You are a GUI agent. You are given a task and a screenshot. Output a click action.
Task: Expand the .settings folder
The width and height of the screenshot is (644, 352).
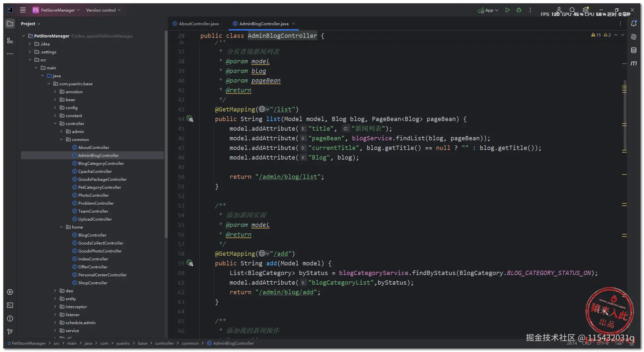point(30,52)
